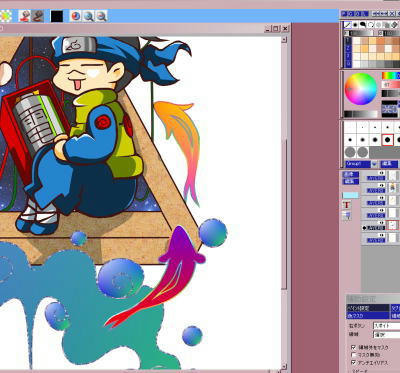Pick the red-outlined selected brush size dot
The image size is (400, 373).
pos(387,140)
